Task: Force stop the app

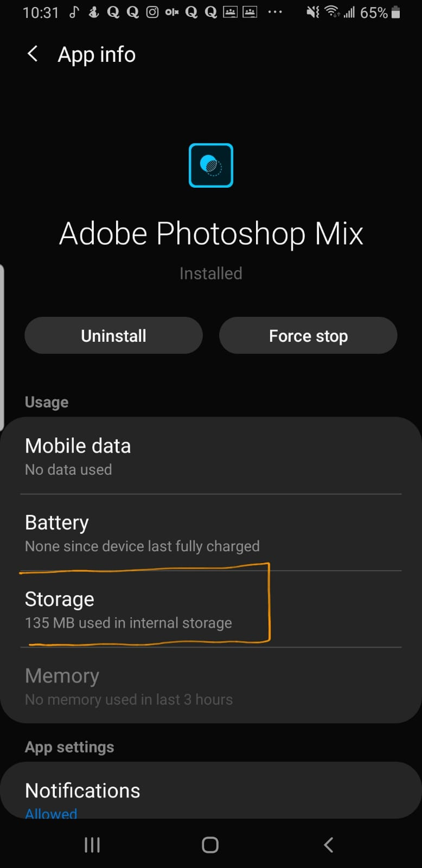Action: pyautogui.click(x=308, y=336)
